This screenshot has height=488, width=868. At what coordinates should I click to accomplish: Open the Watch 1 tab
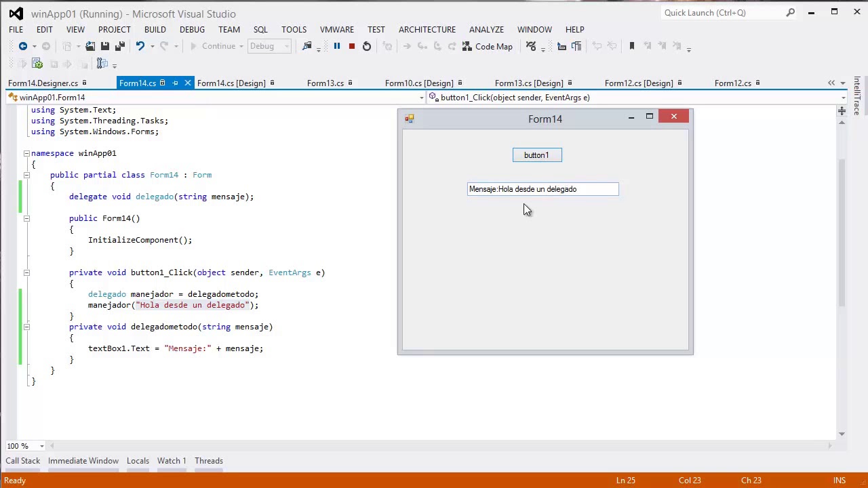[x=172, y=461]
